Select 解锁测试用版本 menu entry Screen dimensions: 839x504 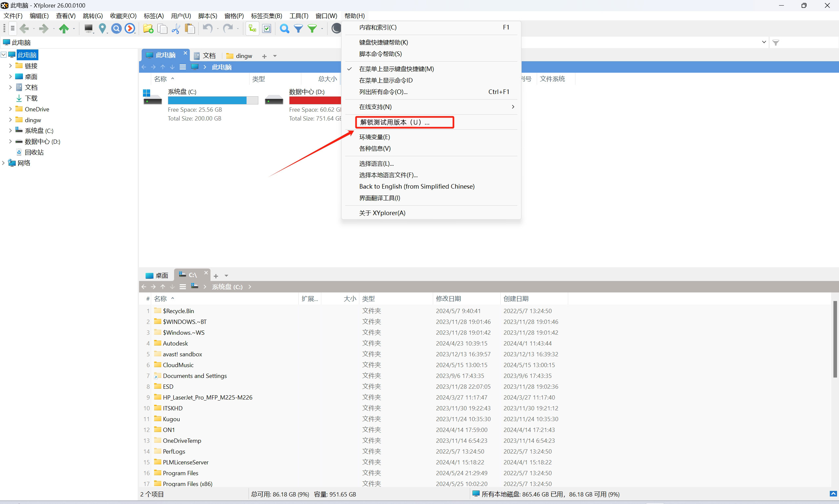coord(394,122)
